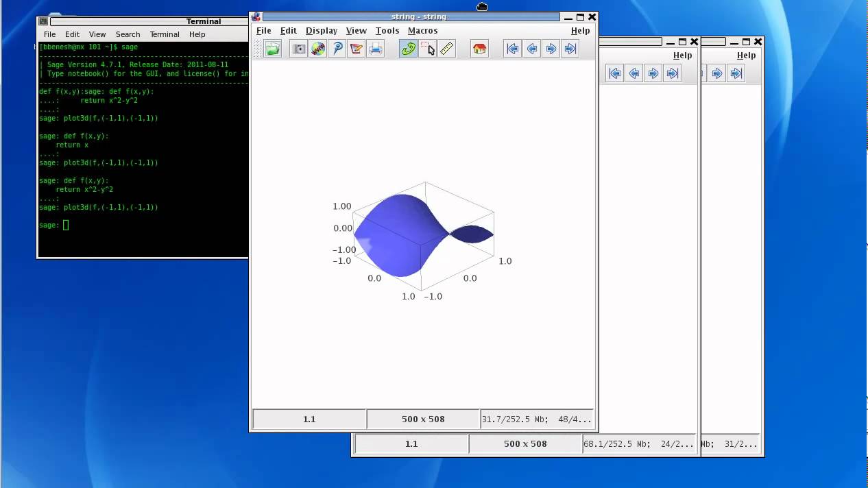Click '[bbenesh@nx 101 ~]$ sage' command line

point(88,47)
